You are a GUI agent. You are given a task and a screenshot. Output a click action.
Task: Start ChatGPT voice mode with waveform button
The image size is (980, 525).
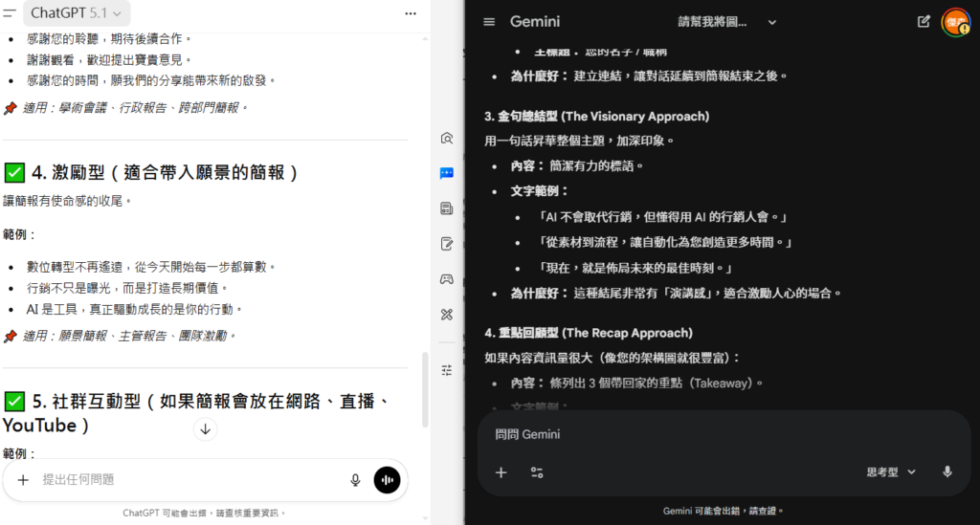[387, 480]
